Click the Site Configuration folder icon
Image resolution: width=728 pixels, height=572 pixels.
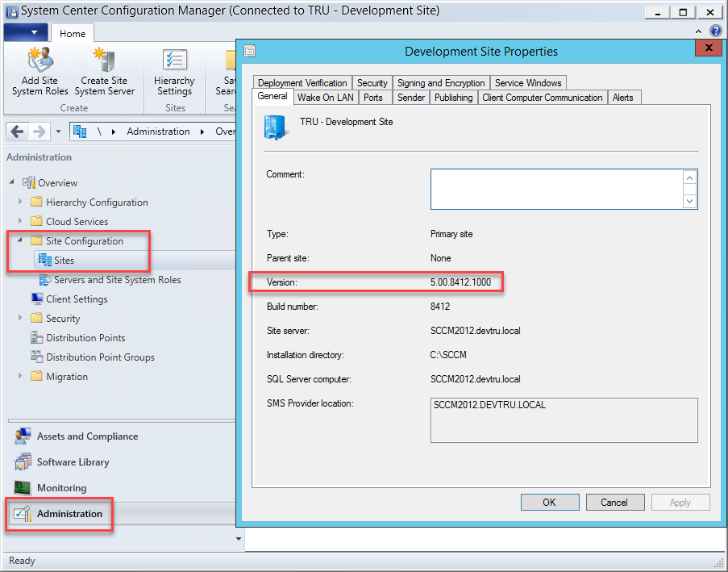[x=36, y=240]
